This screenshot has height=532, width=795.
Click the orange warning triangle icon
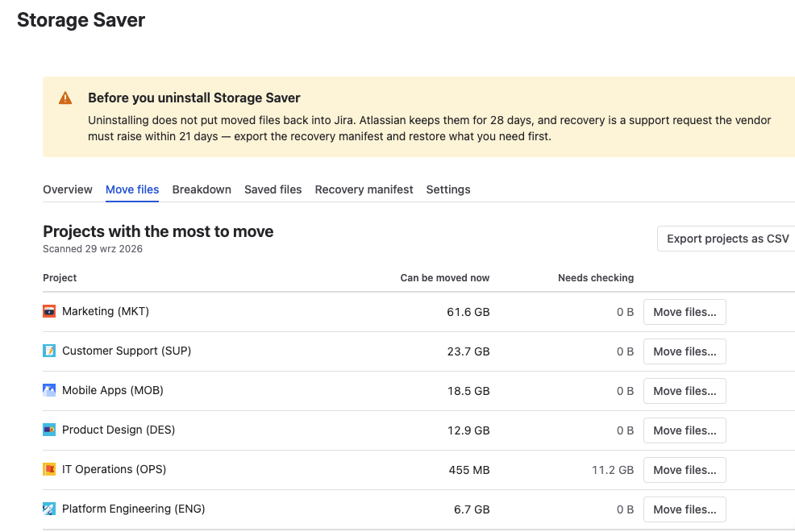coord(65,98)
